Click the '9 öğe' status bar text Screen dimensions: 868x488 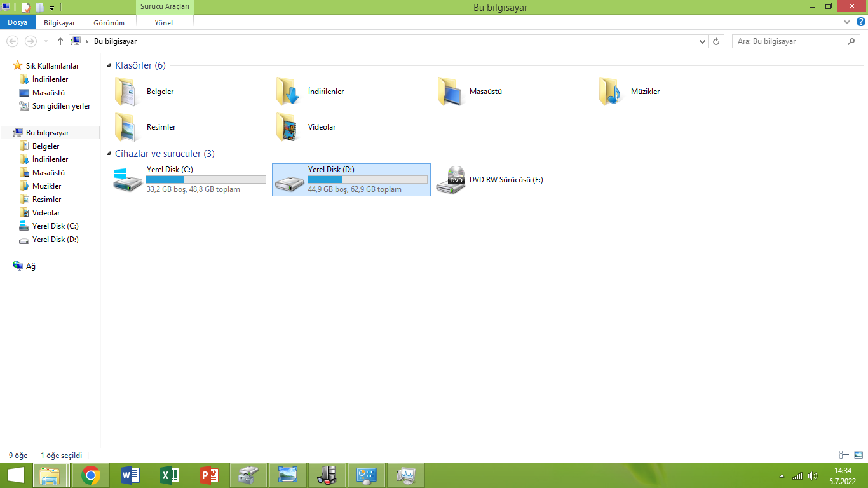(18, 456)
